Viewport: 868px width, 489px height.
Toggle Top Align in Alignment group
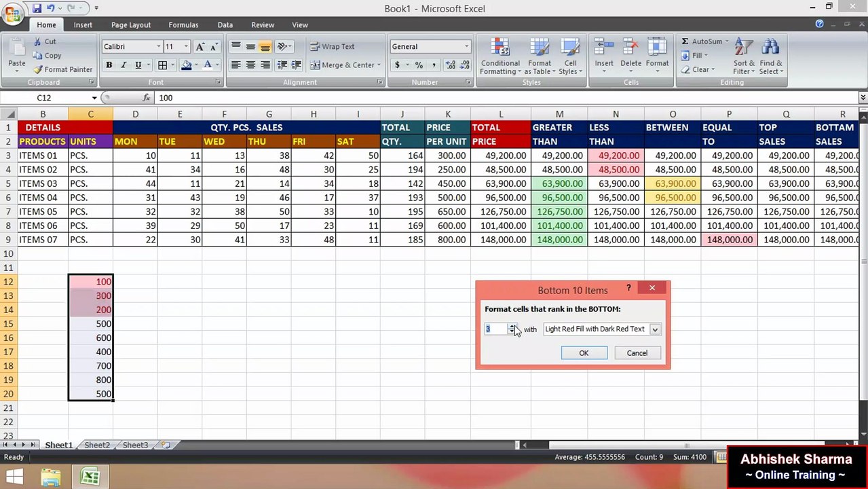pos(235,47)
